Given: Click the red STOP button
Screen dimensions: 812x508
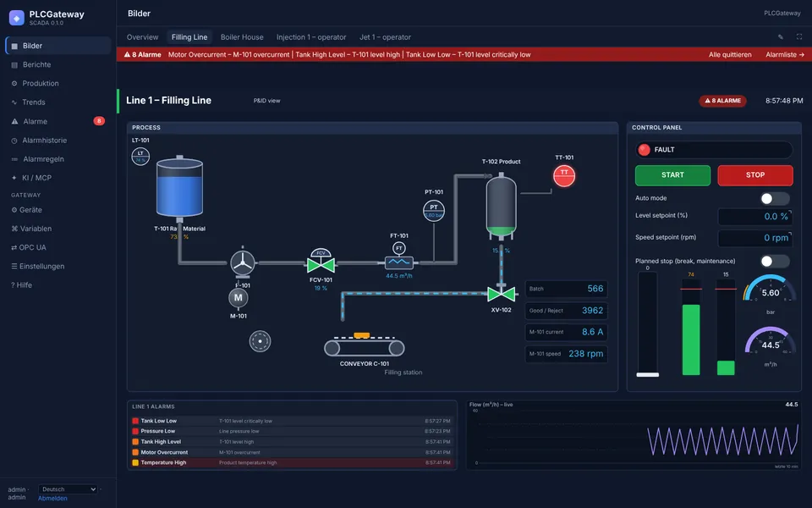Looking at the screenshot, I should click(755, 175).
